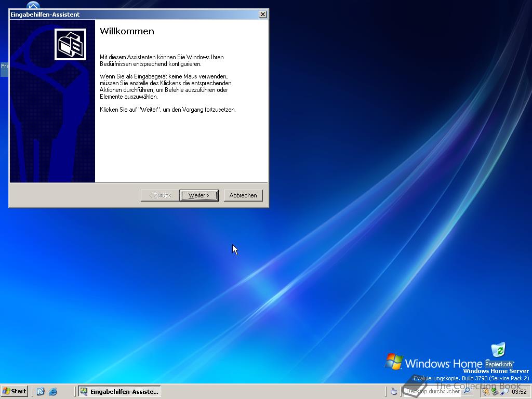Click the home icon above the wizard
The image size is (532, 399).
pos(33,5)
